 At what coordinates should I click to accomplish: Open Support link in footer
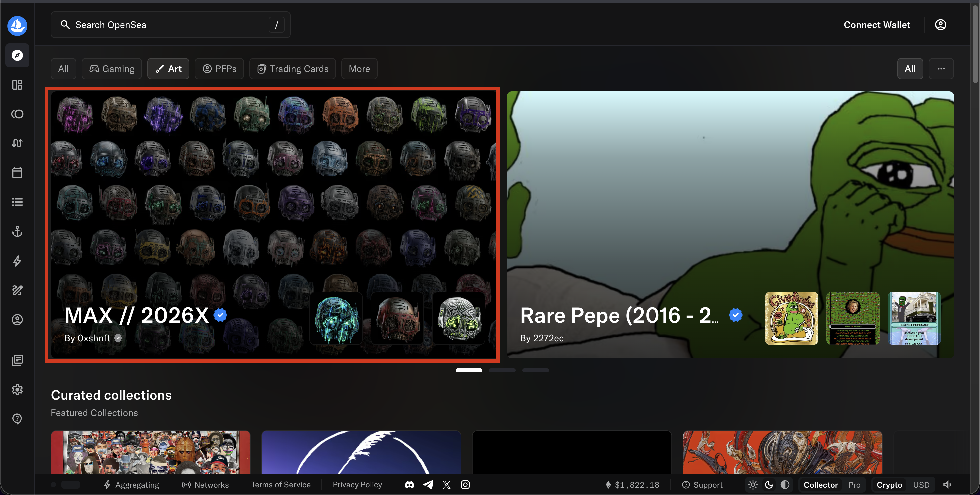click(702, 485)
